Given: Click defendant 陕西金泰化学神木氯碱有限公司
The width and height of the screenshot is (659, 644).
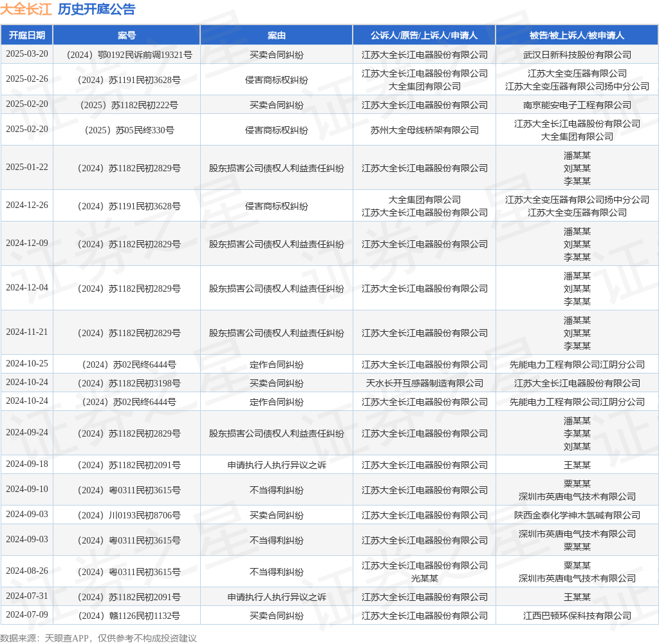Looking at the screenshot, I should (577, 515).
